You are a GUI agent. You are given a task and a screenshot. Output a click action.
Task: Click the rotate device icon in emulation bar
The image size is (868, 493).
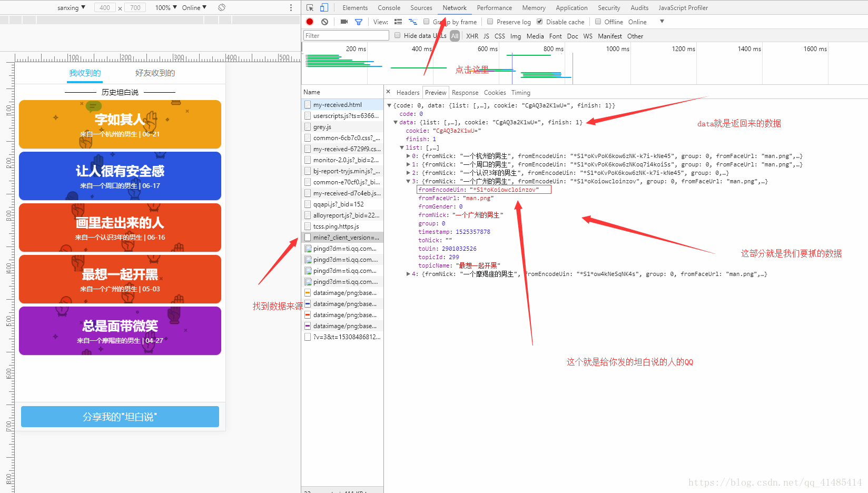[222, 7]
